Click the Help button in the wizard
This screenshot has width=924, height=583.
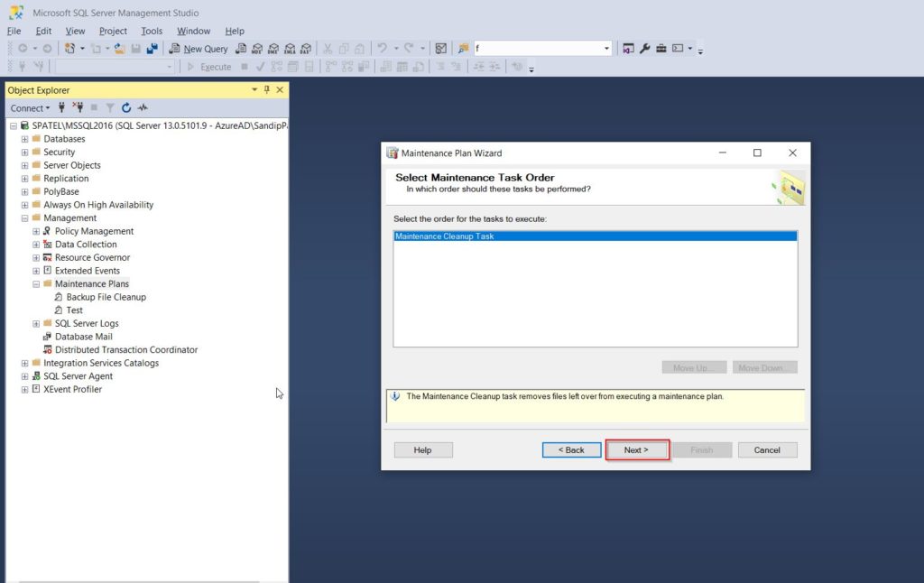[x=423, y=449]
